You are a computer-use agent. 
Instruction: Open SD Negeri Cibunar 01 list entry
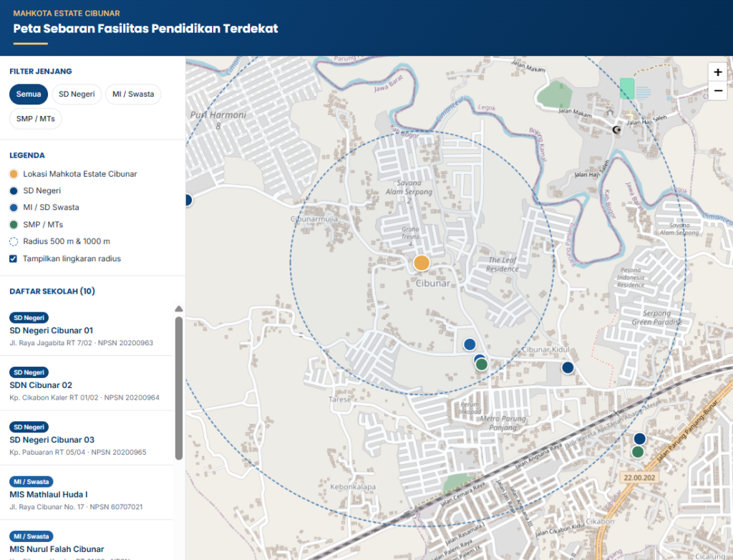[x=87, y=329]
